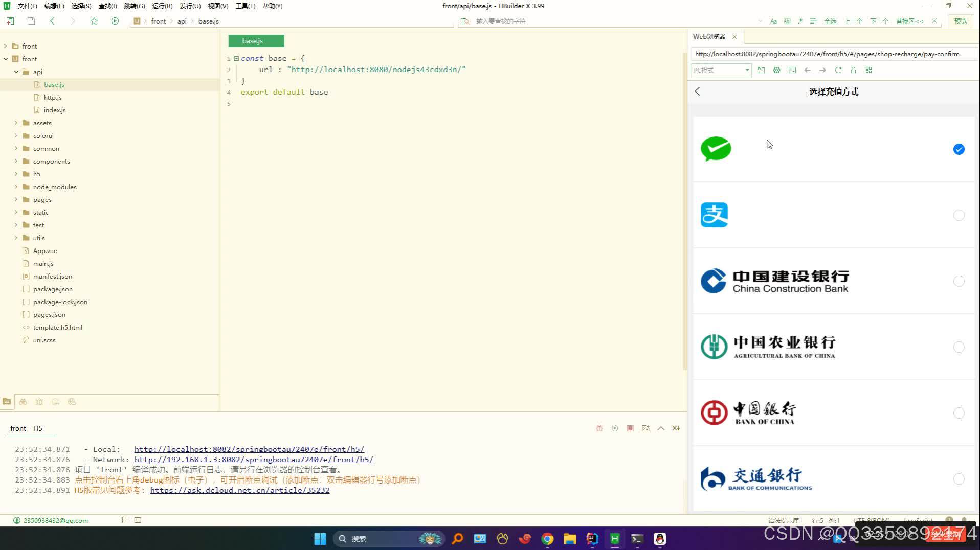The width and height of the screenshot is (980, 550).
Task: Open PC mode dropdown
Action: [x=721, y=70]
